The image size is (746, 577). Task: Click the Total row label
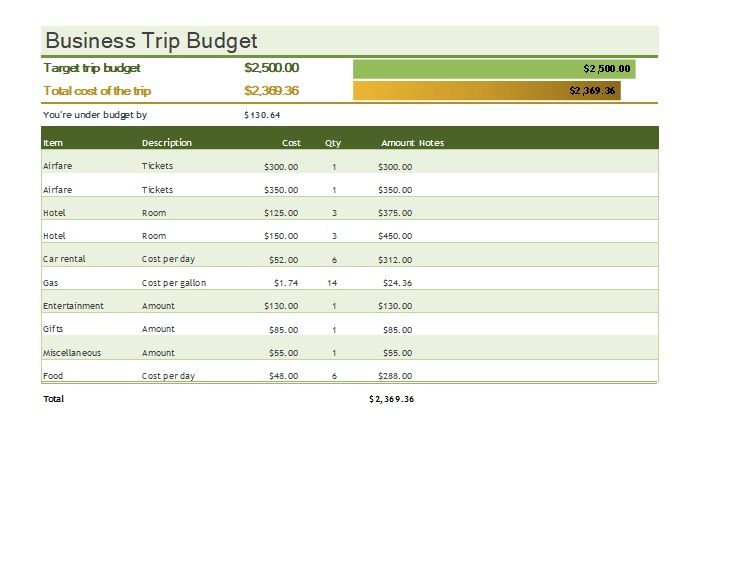(x=53, y=399)
